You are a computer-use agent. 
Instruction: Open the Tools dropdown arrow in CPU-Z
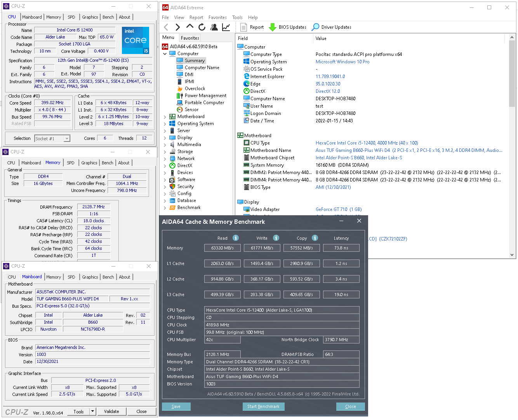92,411
